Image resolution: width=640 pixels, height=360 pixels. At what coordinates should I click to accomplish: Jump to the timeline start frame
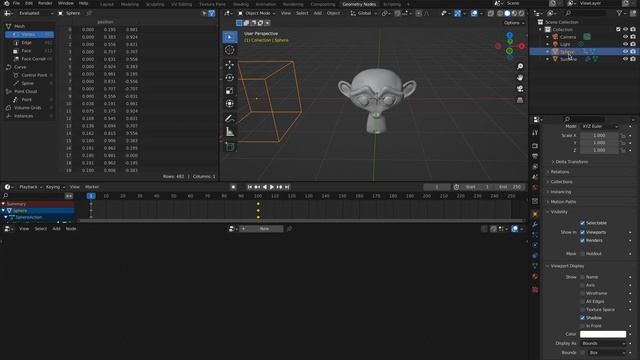click(250, 187)
